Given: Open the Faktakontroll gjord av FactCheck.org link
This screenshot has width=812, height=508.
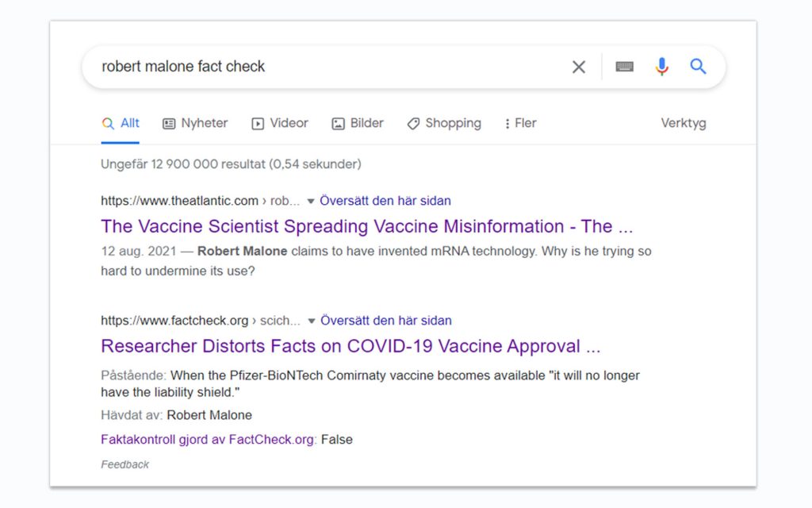Looking at the screenshot, I should point(207,439).
